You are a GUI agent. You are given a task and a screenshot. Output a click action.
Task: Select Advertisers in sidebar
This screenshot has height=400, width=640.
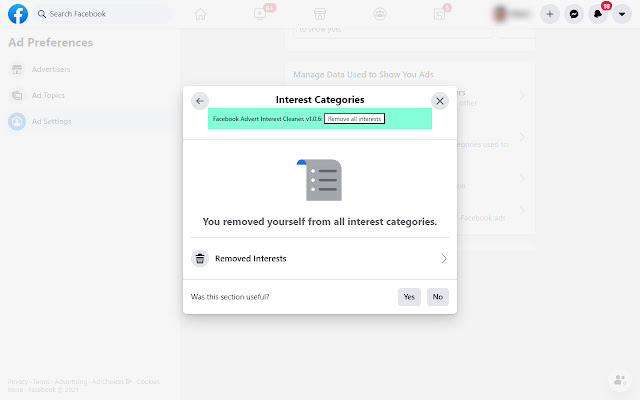coord(90,69)
